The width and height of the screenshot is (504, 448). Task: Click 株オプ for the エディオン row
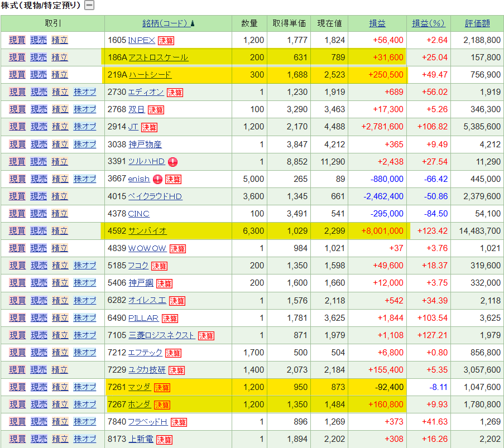pyautogui.click(x=85, y=92)
